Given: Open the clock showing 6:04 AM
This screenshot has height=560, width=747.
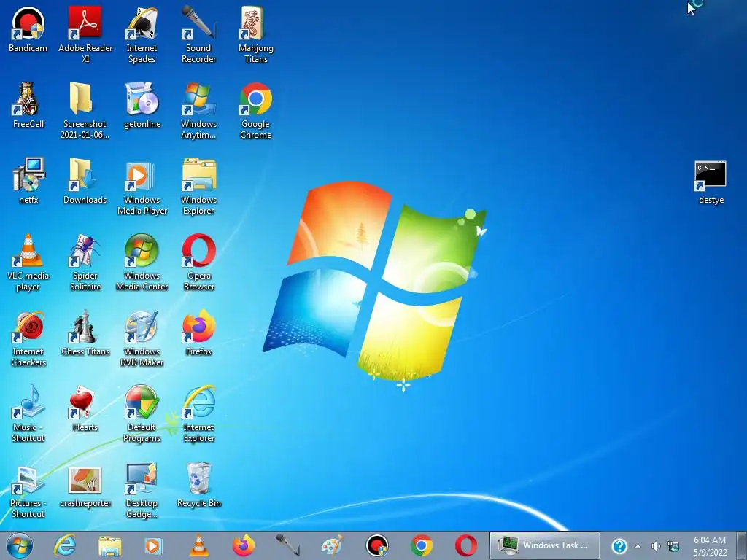Looking at the screenshot, I should point(710,546).
